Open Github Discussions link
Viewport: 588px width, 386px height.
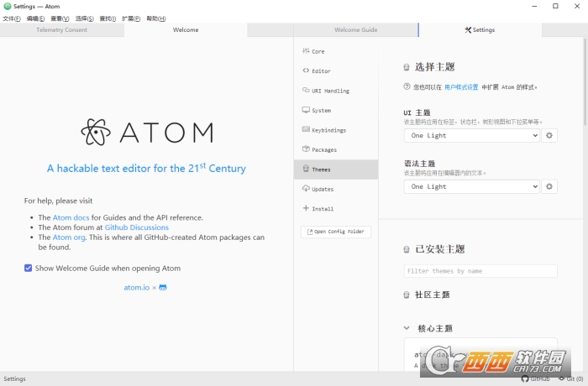[136, 227]
